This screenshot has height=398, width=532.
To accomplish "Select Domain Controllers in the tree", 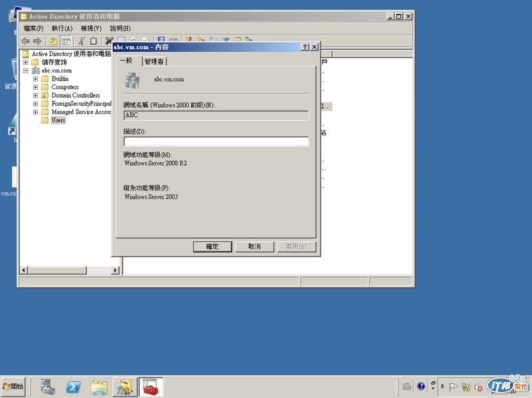I will (x=76, y=95).
